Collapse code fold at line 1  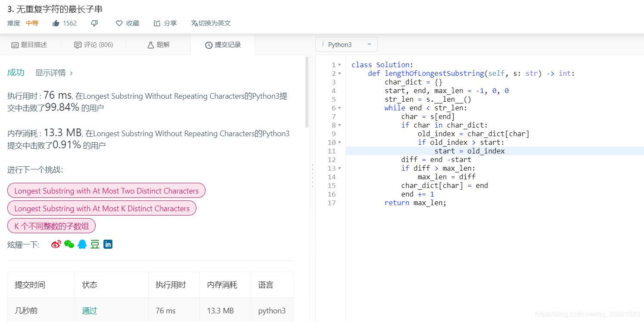340,65
